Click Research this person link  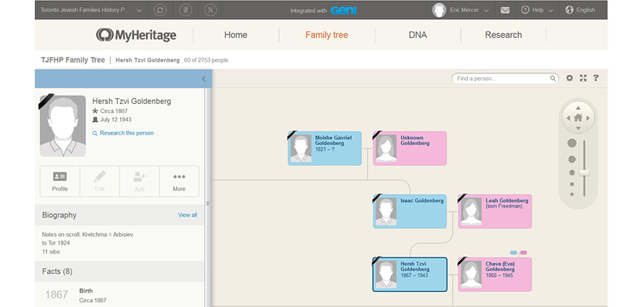click(123, 133)
